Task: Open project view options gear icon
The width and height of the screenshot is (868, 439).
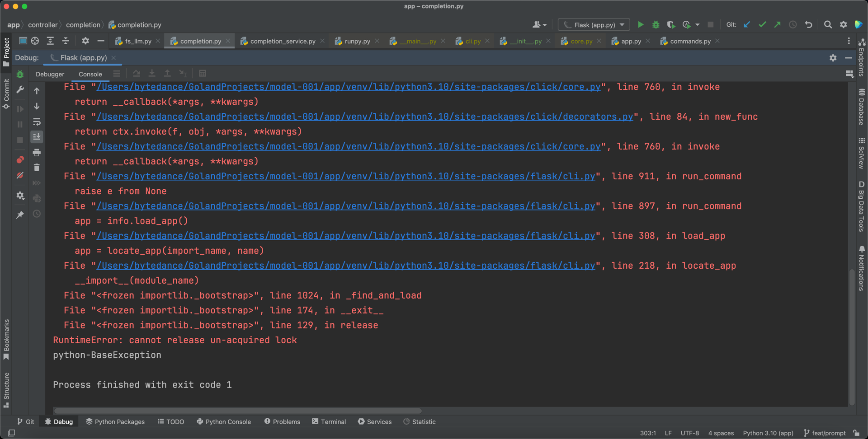Action: 85,41
